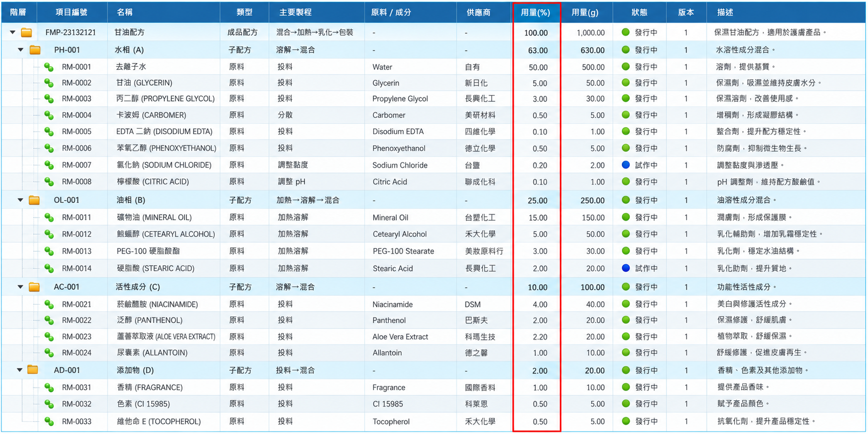
Task: Collapse the AC-001 active ingredients group
Action: 21,287
